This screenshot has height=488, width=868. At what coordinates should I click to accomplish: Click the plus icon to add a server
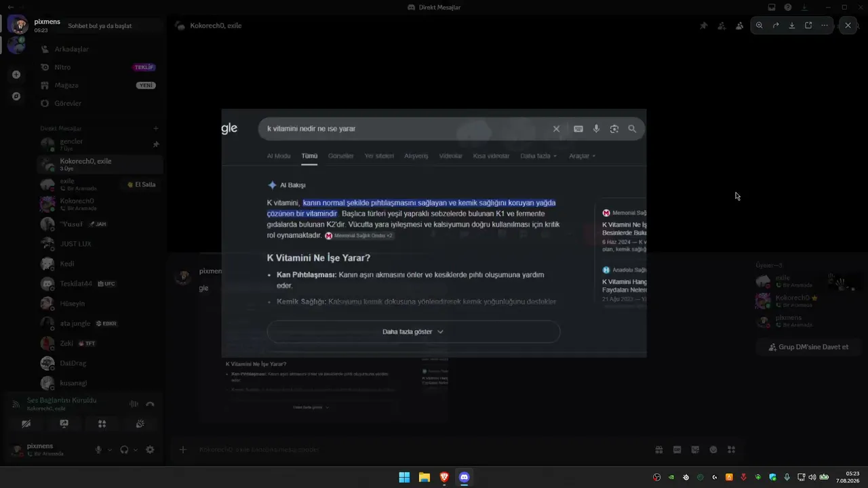16,75
